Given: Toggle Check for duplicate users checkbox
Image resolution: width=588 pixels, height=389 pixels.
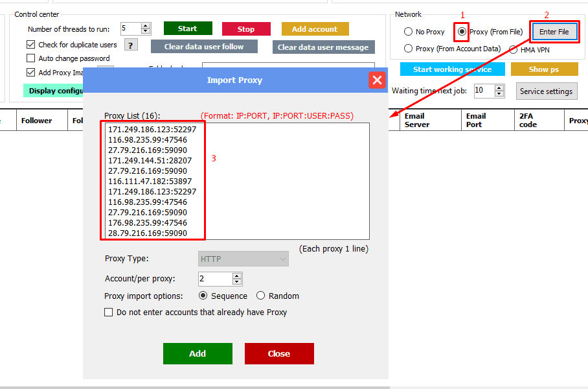Looking at the screenshot, I should pos(31,45).
